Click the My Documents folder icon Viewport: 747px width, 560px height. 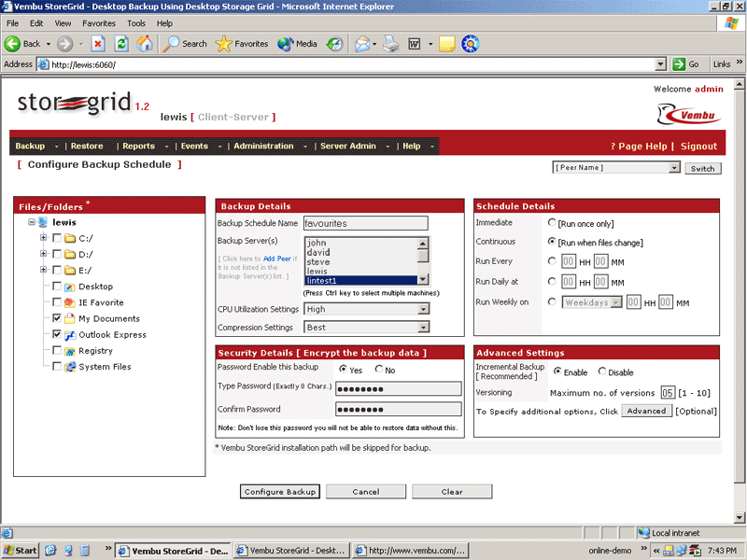(x=69, y=318)
